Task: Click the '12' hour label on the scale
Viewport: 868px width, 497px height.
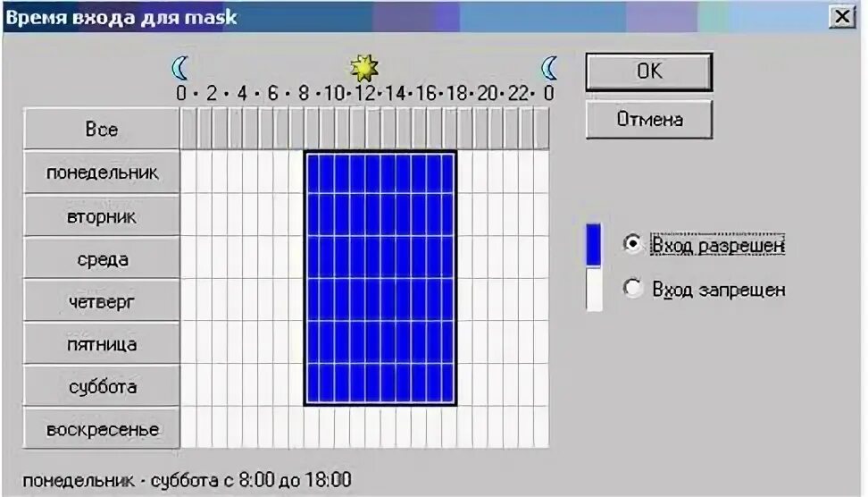Action: [364, 94]
